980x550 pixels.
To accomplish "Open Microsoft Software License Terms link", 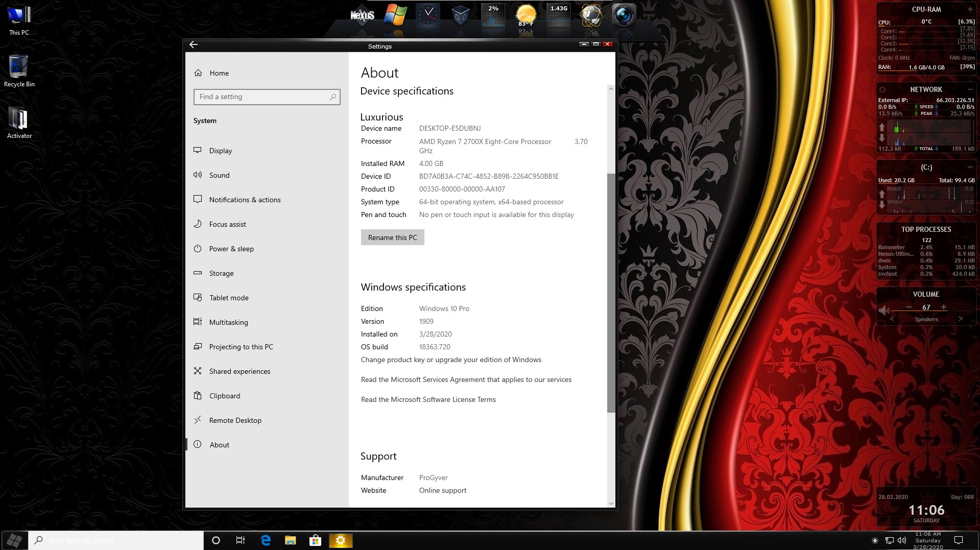I will point(428,399).
